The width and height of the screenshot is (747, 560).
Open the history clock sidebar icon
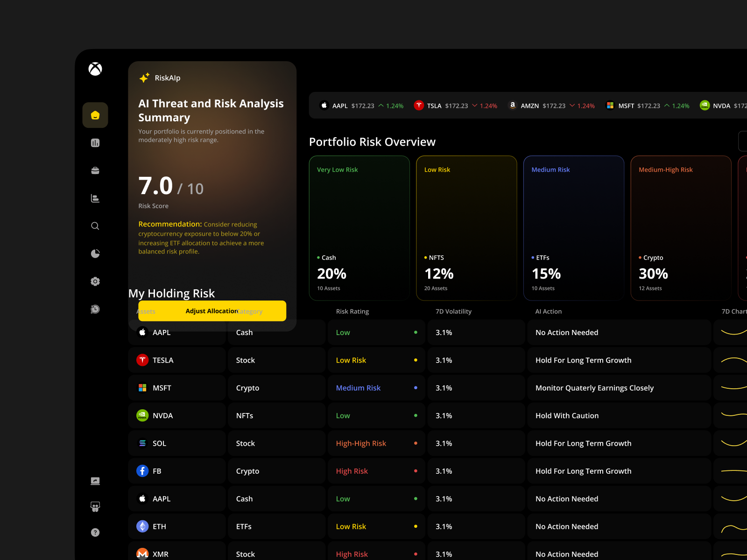tap(95, 308)
